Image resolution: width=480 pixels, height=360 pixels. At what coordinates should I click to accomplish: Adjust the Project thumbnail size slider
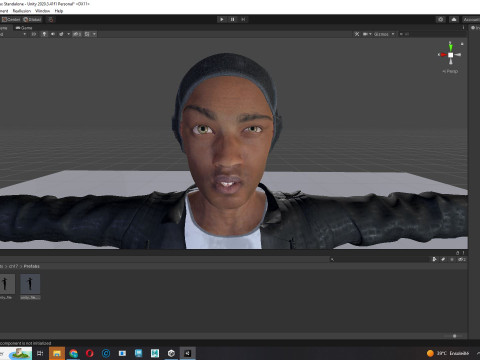click(454, 336)
